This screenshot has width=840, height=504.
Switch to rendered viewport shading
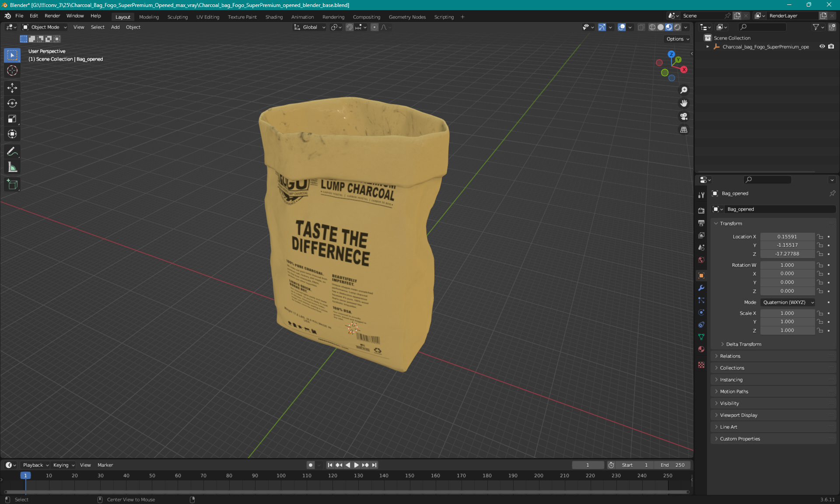tap(677, 27)
